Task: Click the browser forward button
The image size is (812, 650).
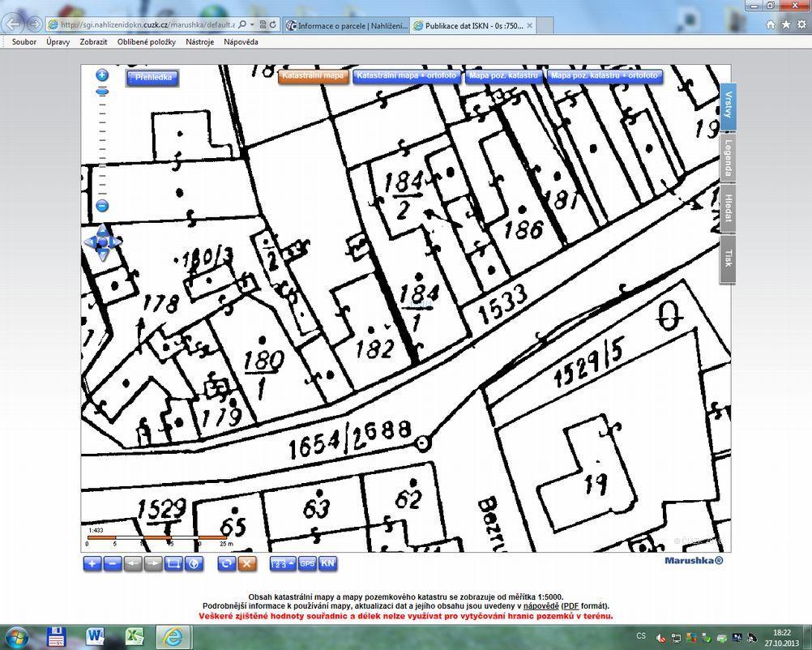Action: pyautogui.click(x=34, y=24)
